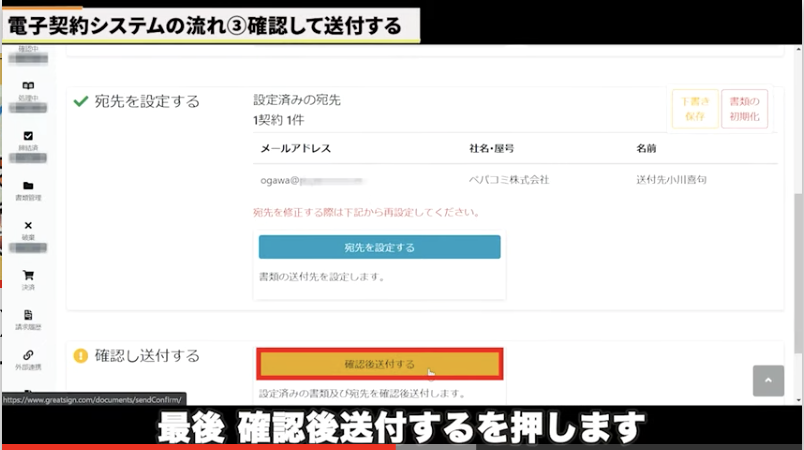This screenshot has height=450, width=804.
Task: Open 外部連携 link icon in sidebar
Action: tap(28, 355)
